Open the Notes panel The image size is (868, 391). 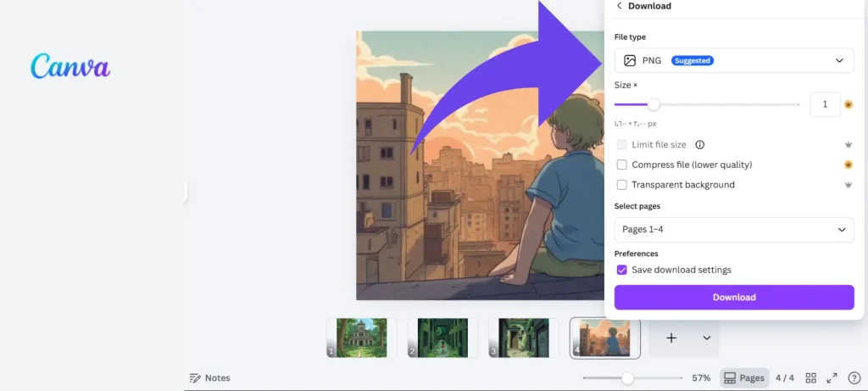click(x=209, y=377)
